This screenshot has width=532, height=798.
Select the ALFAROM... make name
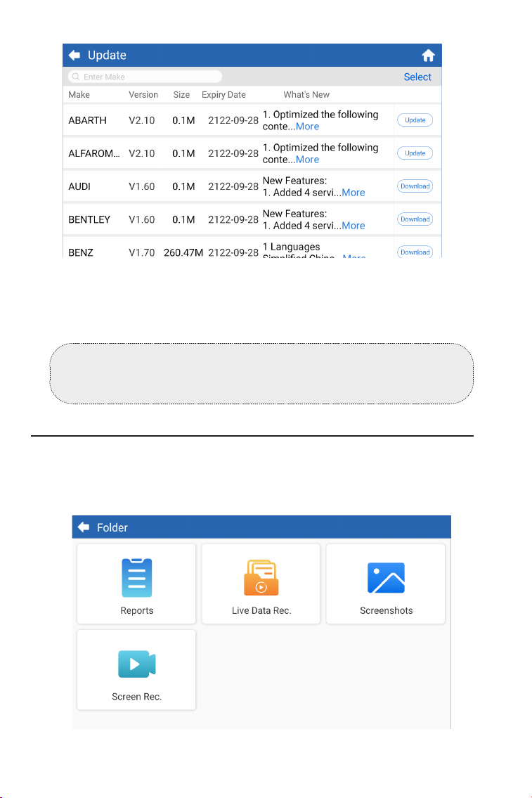point(94,154)
